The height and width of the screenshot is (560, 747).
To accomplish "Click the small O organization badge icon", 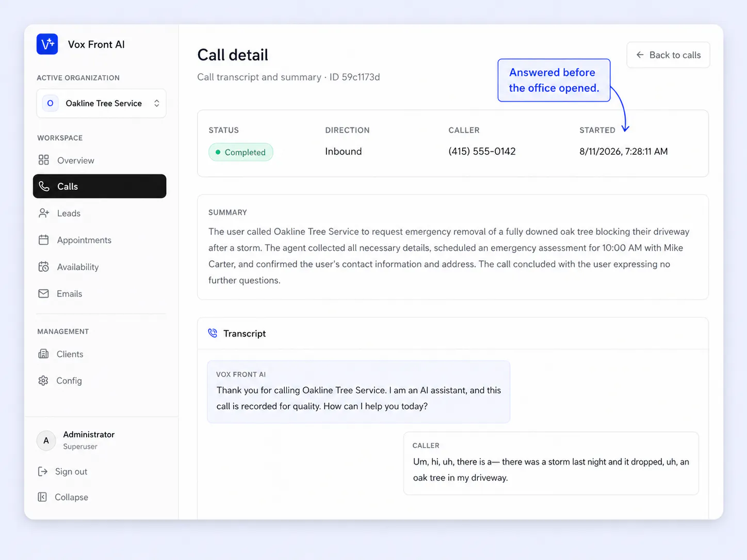I will pyautogui.click(x=50, y=103).
